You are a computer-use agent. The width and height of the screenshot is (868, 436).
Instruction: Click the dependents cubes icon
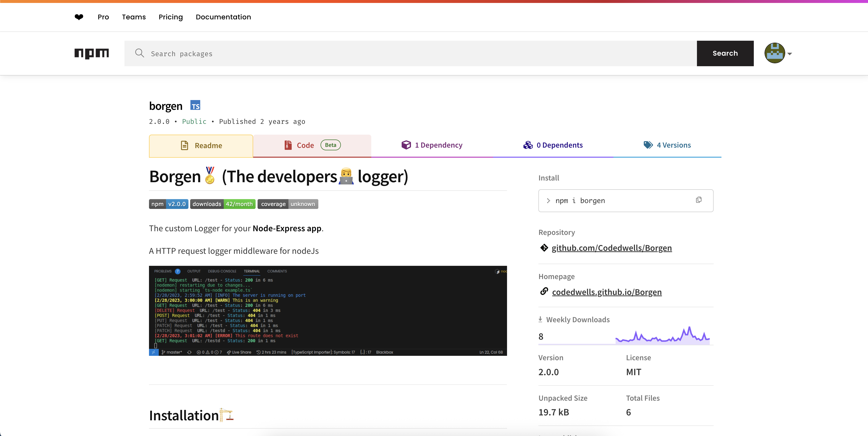[528, 145]
